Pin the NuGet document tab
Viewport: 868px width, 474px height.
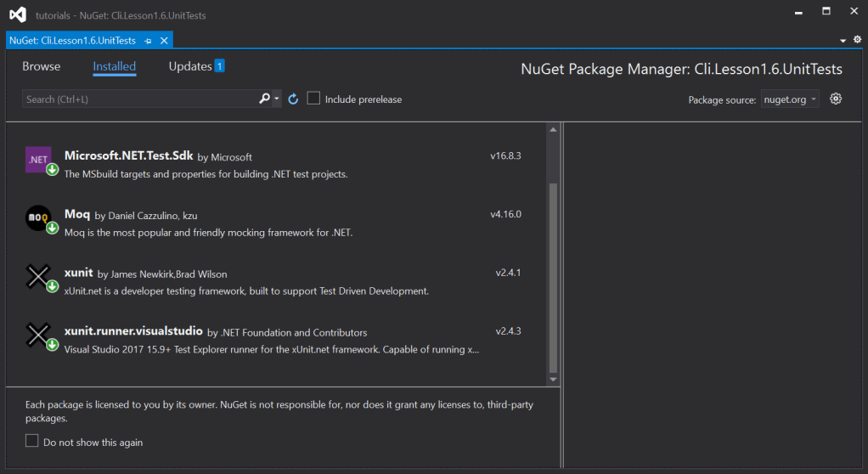pos(148,41)
